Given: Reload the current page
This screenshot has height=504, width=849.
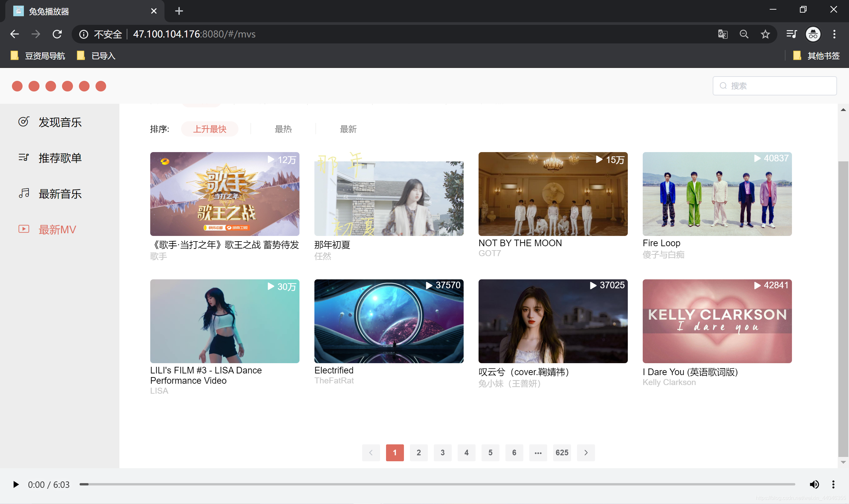Looking at the screenshot, I should [57, 34].
